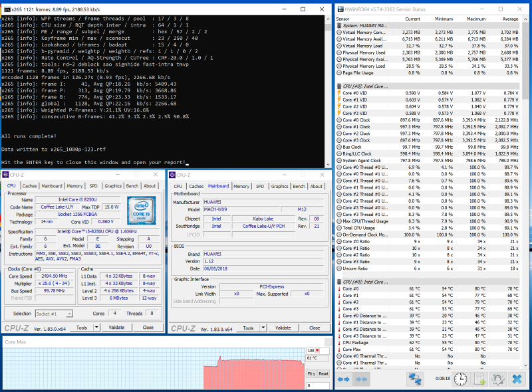Click the lightning icon beside Core #0 VID
This screenshot has height=392, width=532.
coord(339,93)
